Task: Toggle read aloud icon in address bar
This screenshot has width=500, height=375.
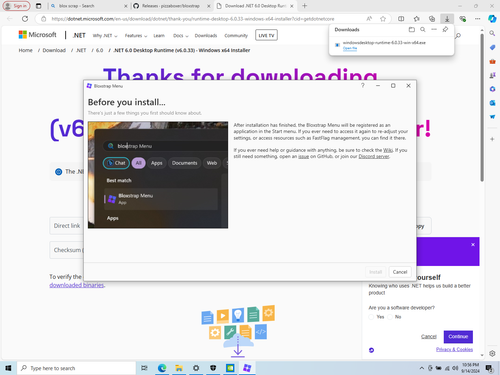Action: point(369,19)
